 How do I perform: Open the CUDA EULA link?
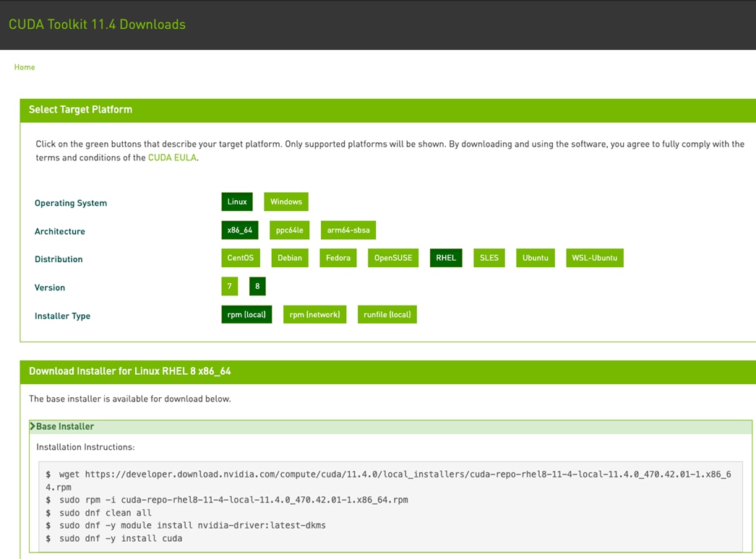coord(172,157)
